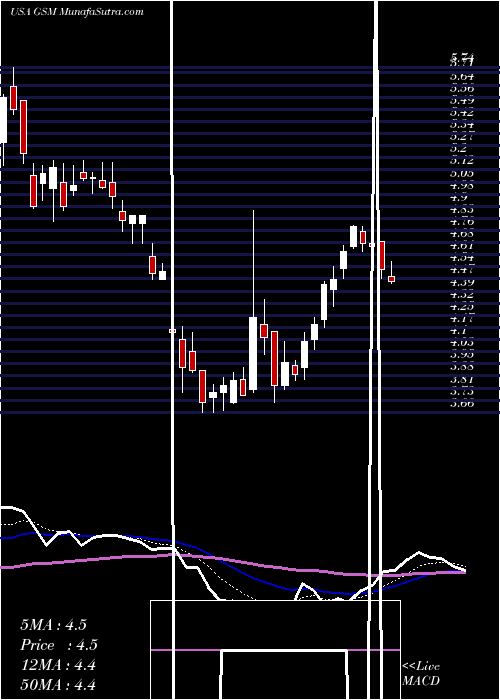Click the 3.81 price axis label

click(462, 379)
